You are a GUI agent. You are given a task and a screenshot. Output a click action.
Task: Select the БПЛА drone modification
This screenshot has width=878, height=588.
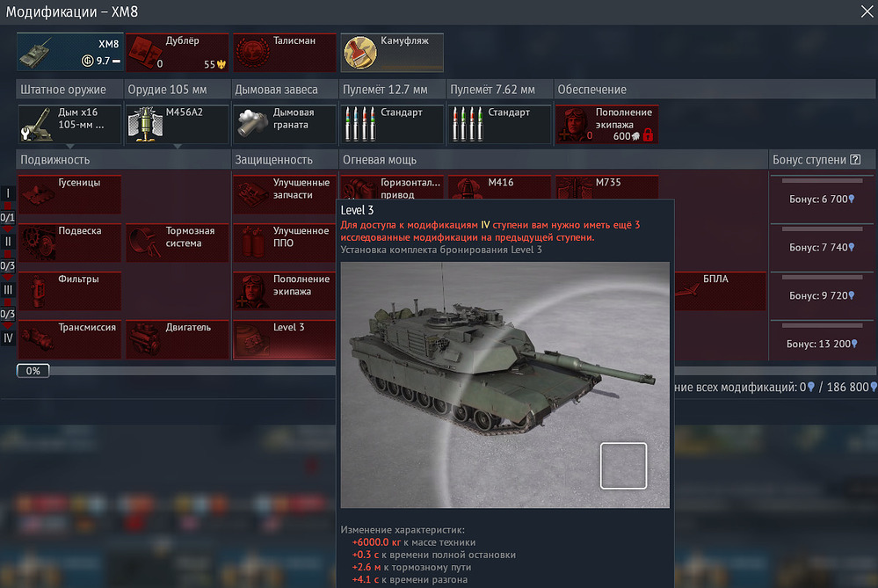[x=720, y=291]
